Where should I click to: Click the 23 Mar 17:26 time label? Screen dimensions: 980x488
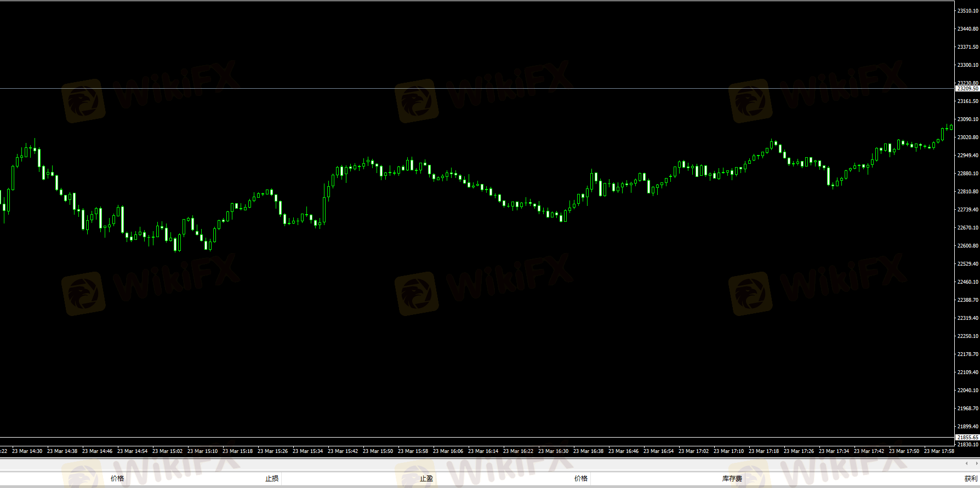(799, 451)
